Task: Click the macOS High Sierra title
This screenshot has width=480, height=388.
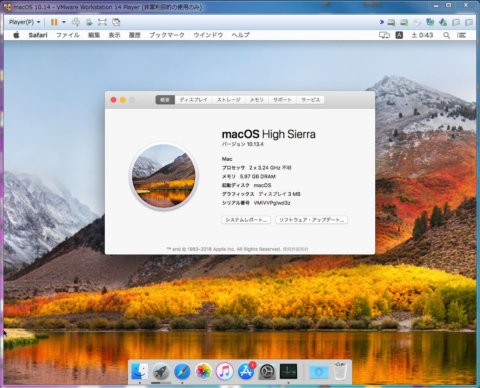Action: point(269,134)
